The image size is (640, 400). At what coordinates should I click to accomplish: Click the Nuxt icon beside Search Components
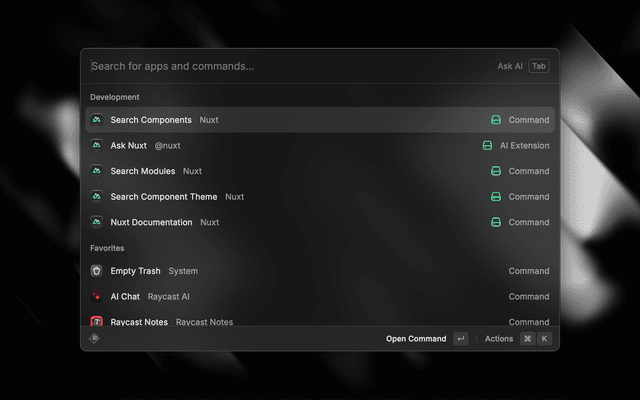tap(97, 120)
